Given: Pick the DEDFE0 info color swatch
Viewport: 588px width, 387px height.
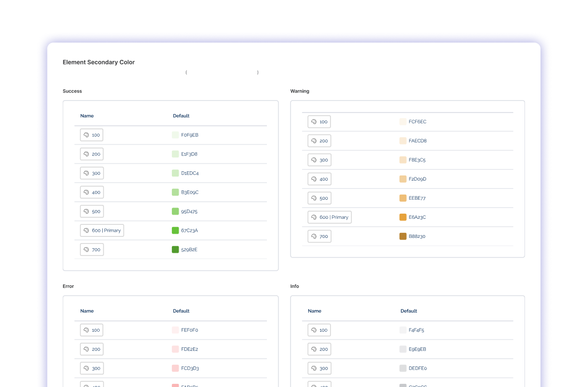Looking at the screenshot, I should click(x=403, y=368).
